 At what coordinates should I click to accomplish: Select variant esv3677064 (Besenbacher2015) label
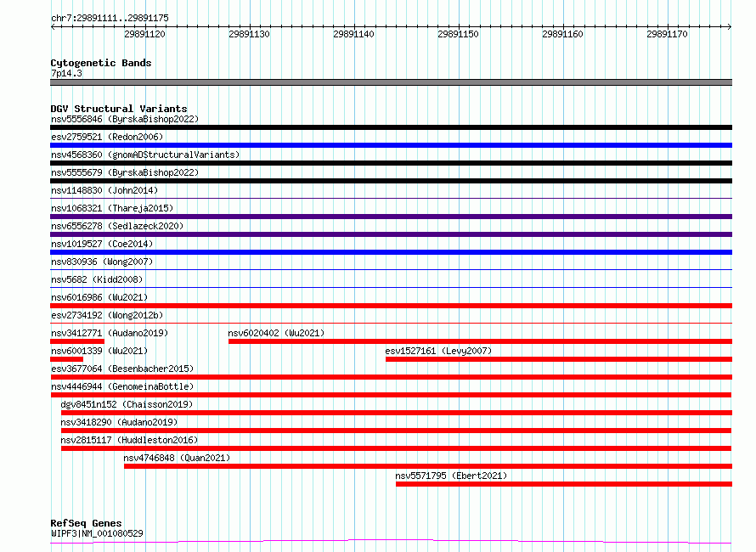point(122,369)
